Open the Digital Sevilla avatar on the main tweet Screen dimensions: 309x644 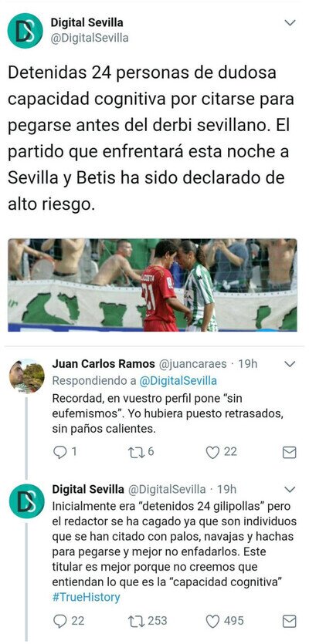(25, 31)
